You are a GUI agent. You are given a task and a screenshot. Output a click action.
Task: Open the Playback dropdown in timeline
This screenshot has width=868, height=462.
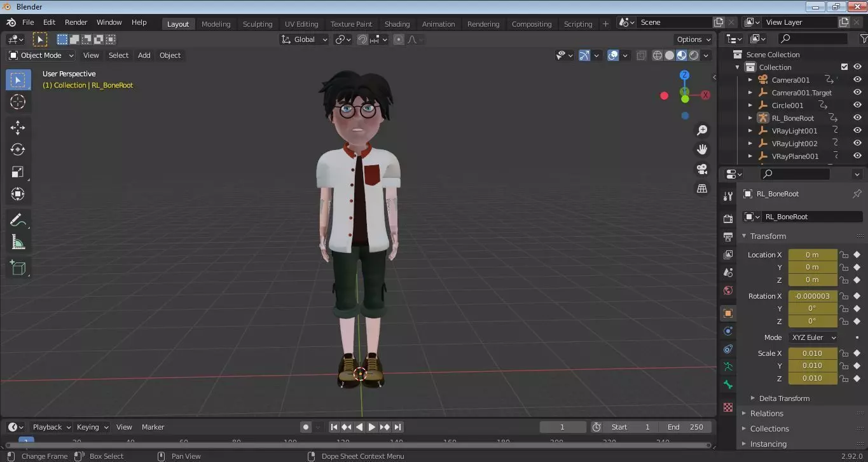[51, 427]
